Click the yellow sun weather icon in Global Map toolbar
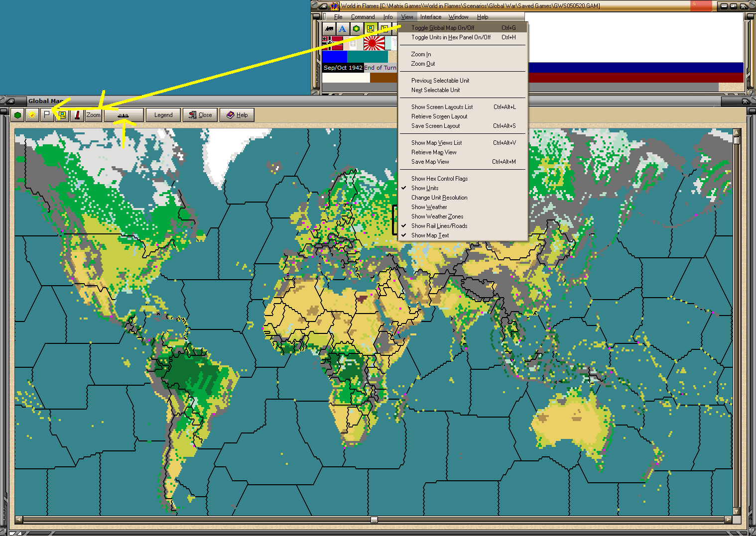 (32, 115)
